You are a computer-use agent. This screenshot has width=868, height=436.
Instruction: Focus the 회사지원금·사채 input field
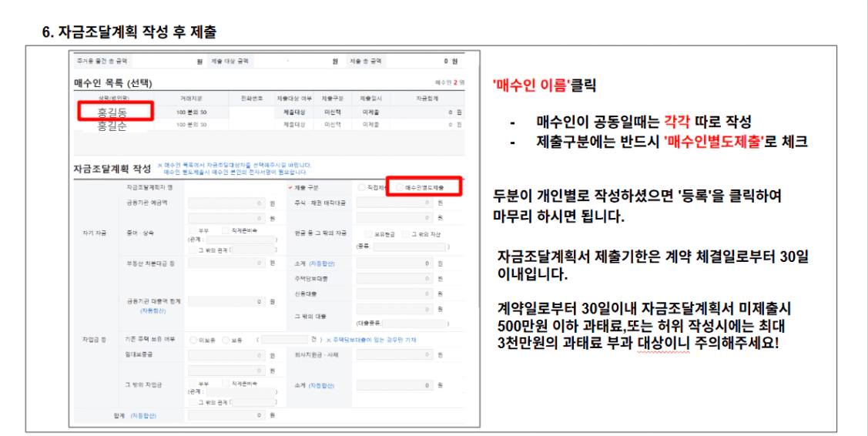[394, 355]
